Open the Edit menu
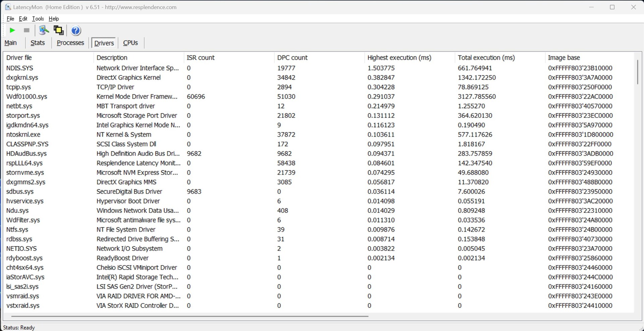The height and width of the screenshot is (331, 644). tap(23, 19)
